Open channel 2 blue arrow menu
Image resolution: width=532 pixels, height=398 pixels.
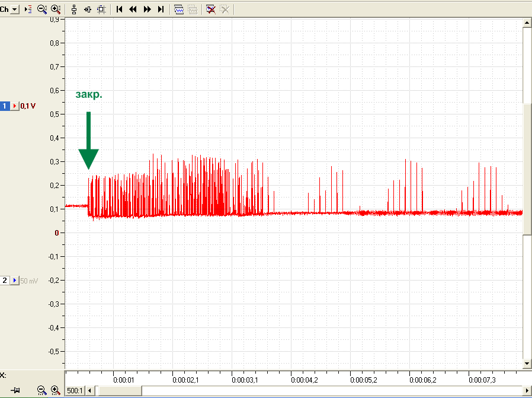click(x=15, y=281)
